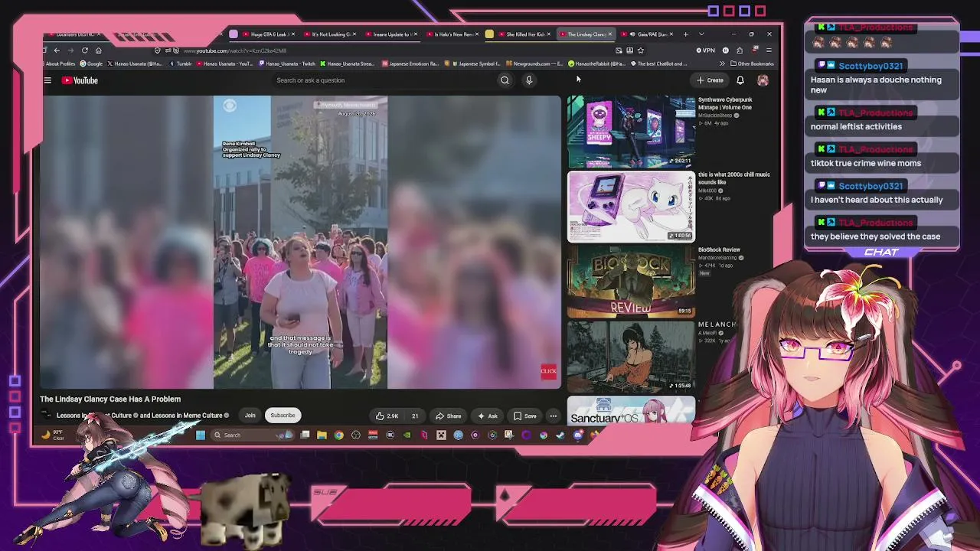Image resolution: width=980 pixels, height=551 pixels.
Task: Open a new browser tab
Action: coord(685,34)
